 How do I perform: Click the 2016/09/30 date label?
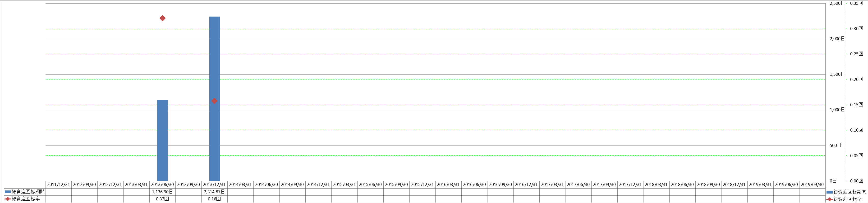click(x=500, y=185)
